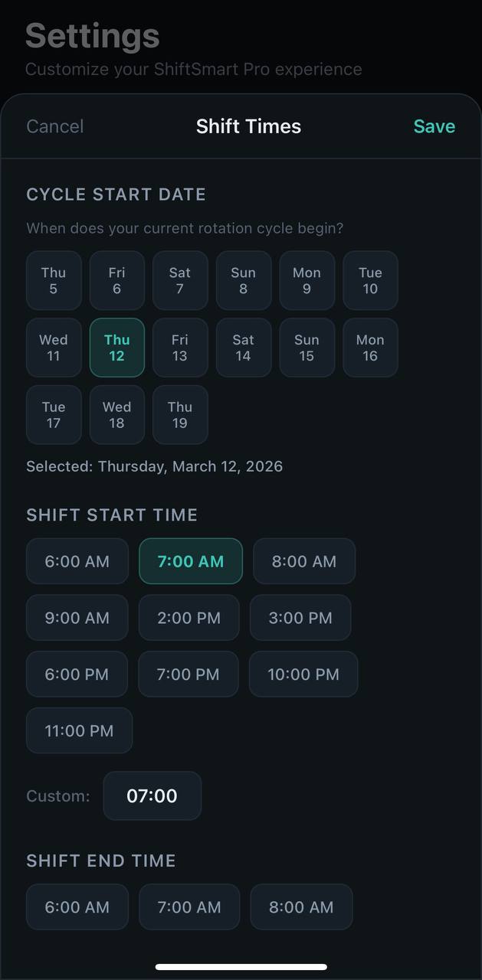482x980 pixels.
Task: Set shift start to 7:00 PM
Action: point(189,675)
